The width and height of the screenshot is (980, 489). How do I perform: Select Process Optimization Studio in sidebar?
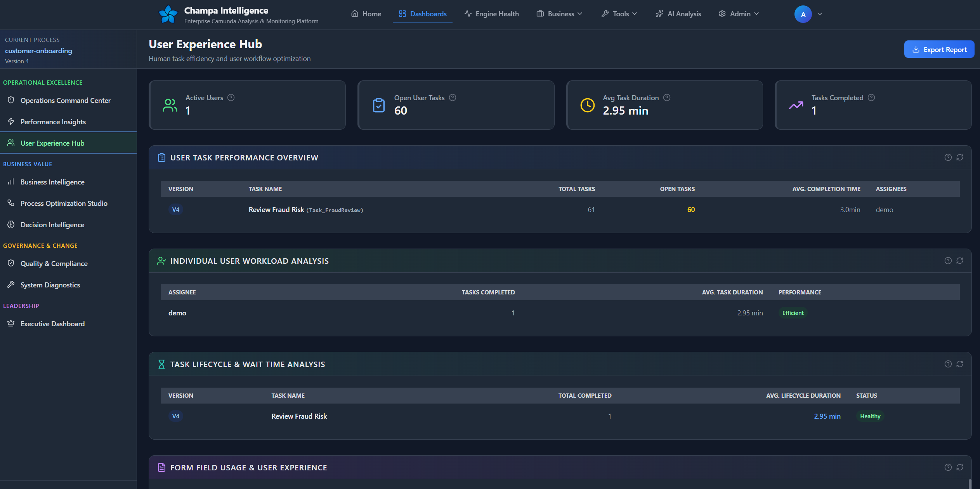click(x=64, y=203)
